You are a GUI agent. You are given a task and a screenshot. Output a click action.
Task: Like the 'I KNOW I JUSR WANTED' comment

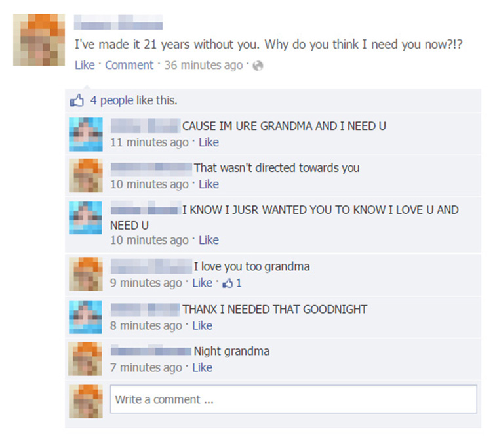point(209,240)
